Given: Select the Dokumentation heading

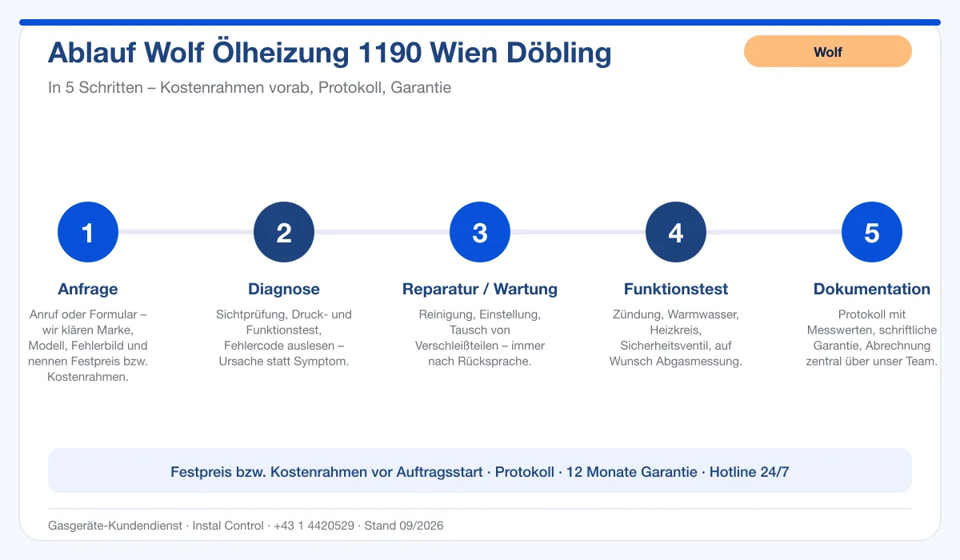Looking at the screenshot, I should [872, 289].
